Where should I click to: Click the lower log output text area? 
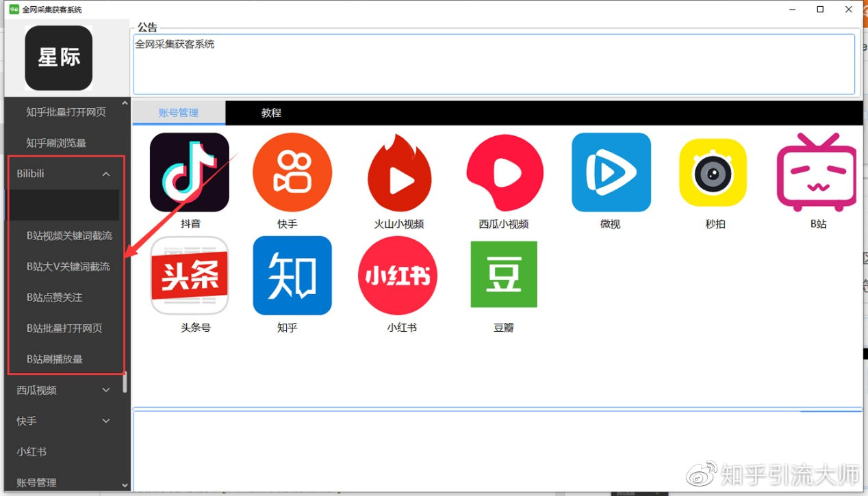(497, 451)
